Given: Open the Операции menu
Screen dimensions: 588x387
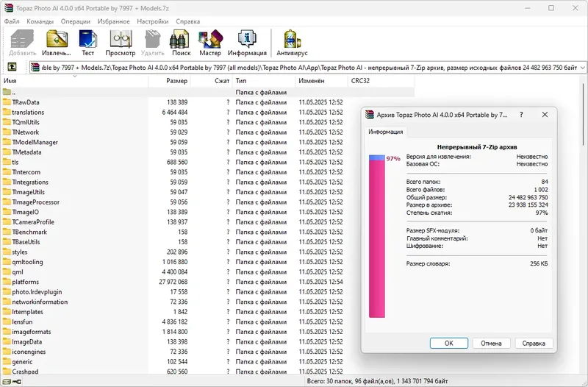Looking at the screenshot, I should click(76, 21).
